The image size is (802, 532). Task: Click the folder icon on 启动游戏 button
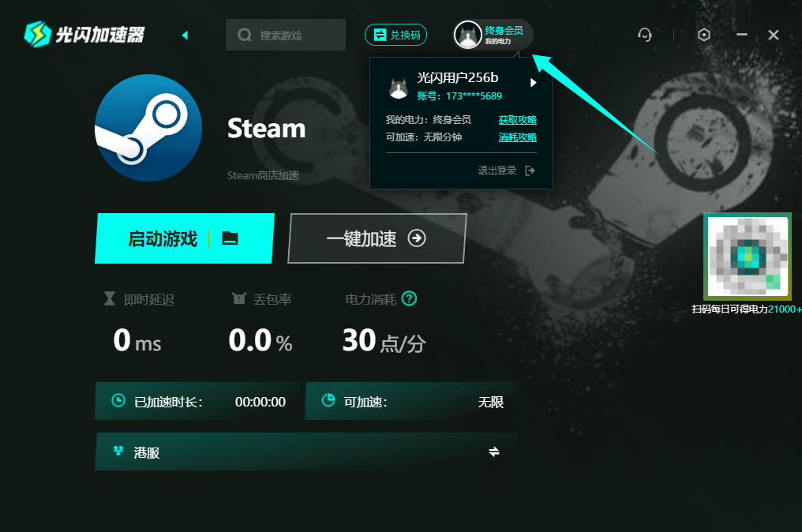pyautogui.click(x=230, y=238)
